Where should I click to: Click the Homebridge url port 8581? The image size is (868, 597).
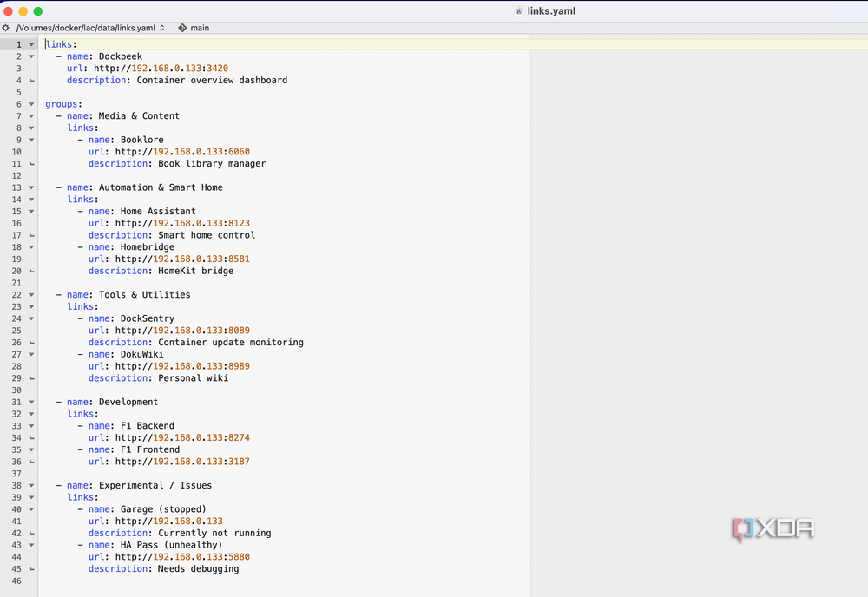(239, 259)
